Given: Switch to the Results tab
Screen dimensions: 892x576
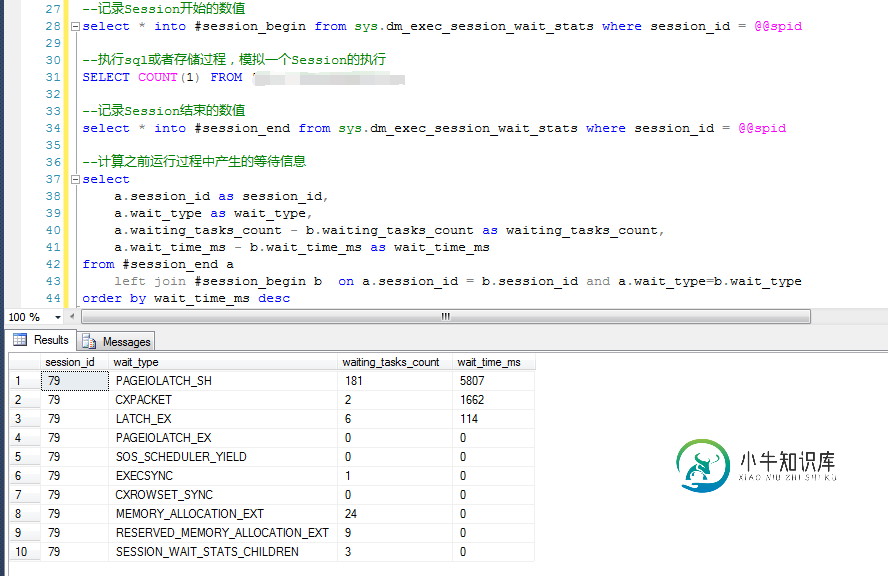Looking at the screenshot, I should point(42,340).
